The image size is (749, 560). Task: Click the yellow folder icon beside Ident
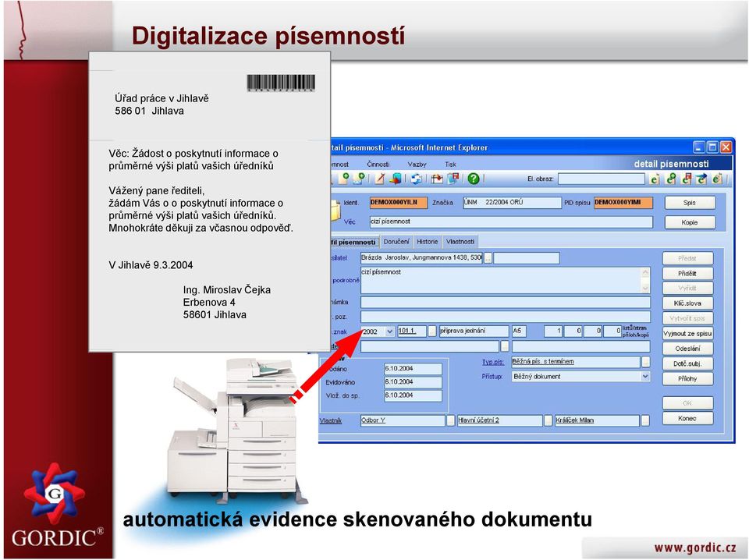click(335, 210)
